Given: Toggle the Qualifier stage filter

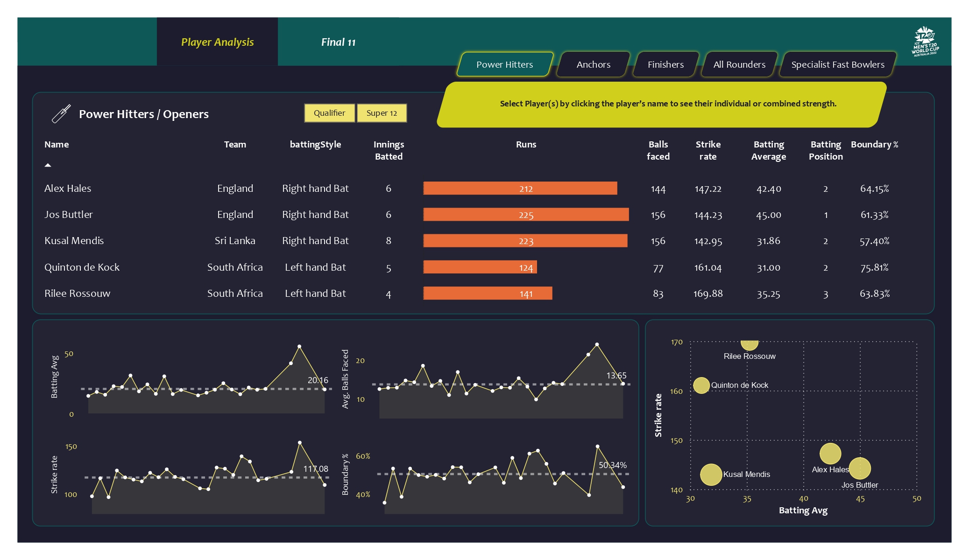Looking at the screenshot, I should point(329,113).
